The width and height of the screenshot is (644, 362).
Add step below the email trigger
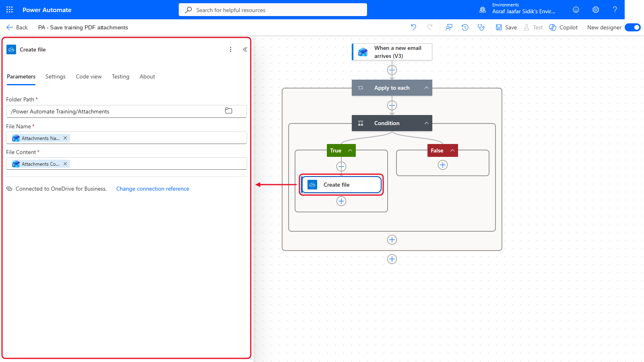(x=392, y=70)
